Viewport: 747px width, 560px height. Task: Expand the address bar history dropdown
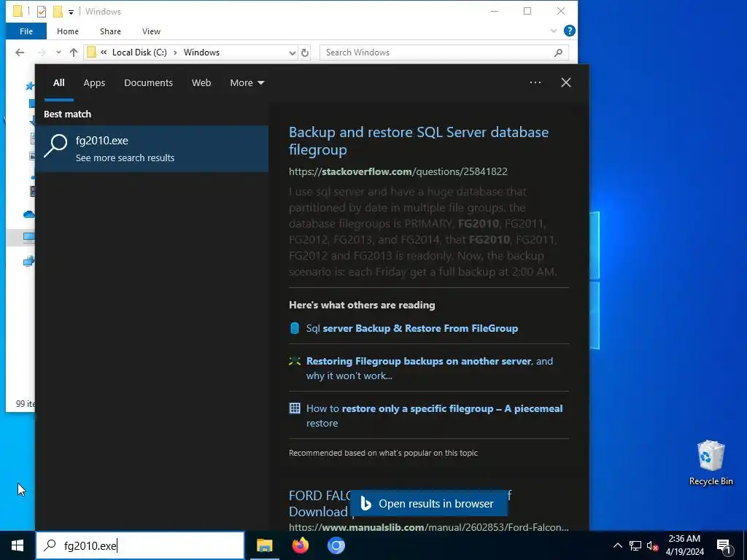pos(292,52)
